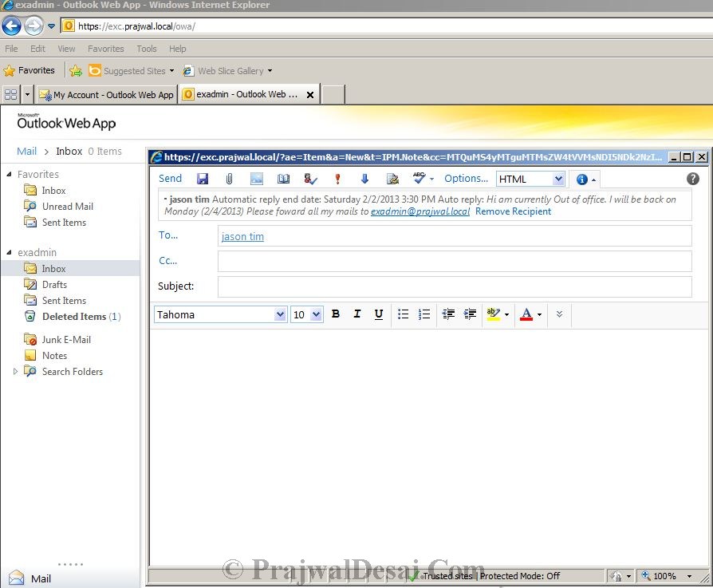Image resolution: width=713 pixels, height=588 pixels.
Task: Set low importance with the blue down arrow
Action: coord(364,179)
